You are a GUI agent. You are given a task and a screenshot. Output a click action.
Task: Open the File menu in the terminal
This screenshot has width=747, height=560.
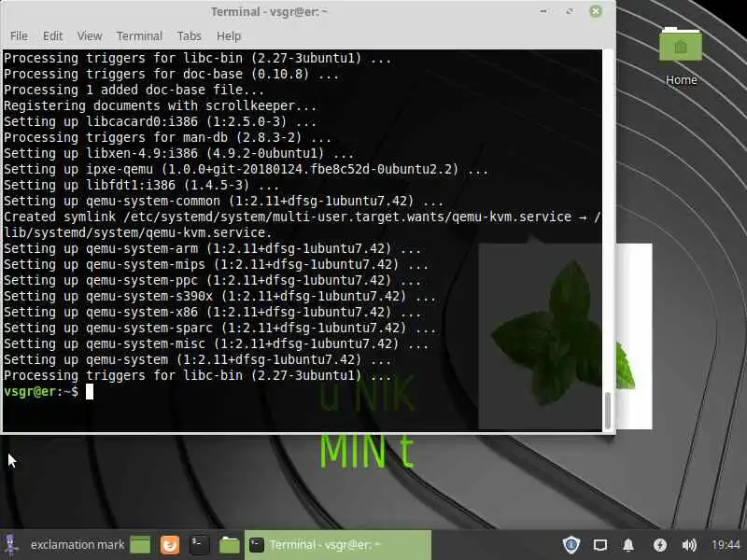(19, 36)
